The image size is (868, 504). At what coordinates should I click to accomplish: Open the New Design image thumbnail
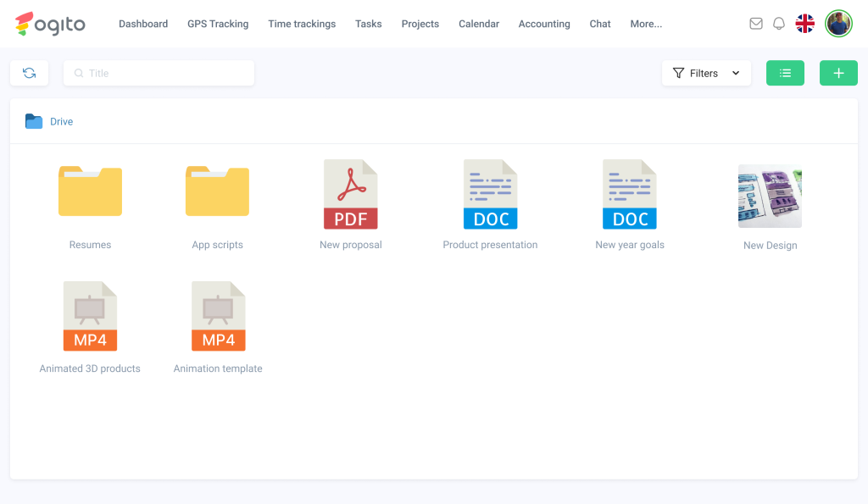click(770, 197)
